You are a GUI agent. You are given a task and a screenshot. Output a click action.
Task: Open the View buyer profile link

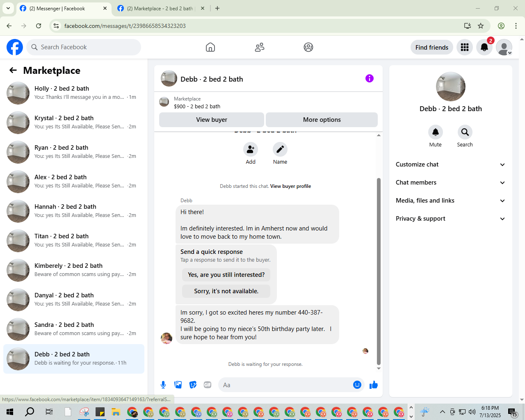pos(290,186)
